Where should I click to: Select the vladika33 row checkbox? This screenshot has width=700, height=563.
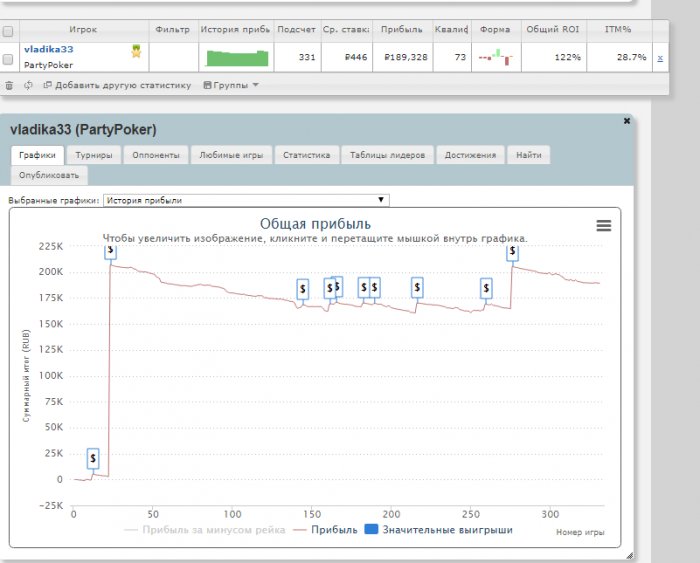coord(9,59)
